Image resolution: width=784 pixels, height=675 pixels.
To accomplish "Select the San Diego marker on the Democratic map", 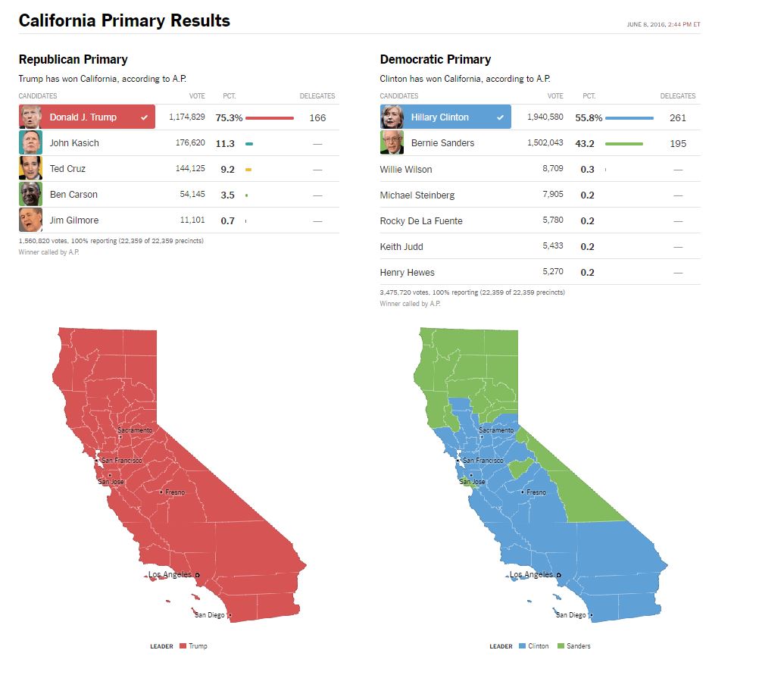I will [x=591, y=615].
